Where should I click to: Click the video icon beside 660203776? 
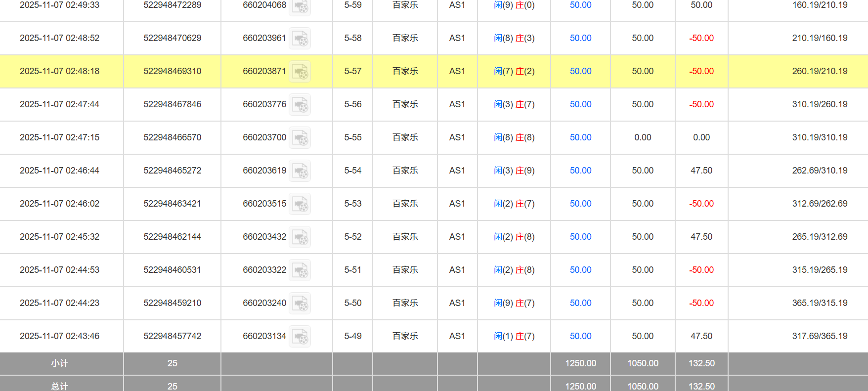(x=300, y=104)
